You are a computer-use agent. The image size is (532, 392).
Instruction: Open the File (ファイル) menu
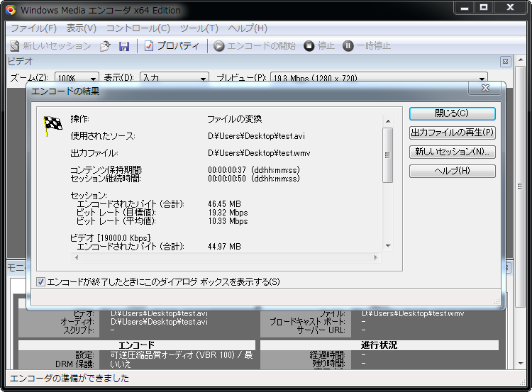[33, 28]
